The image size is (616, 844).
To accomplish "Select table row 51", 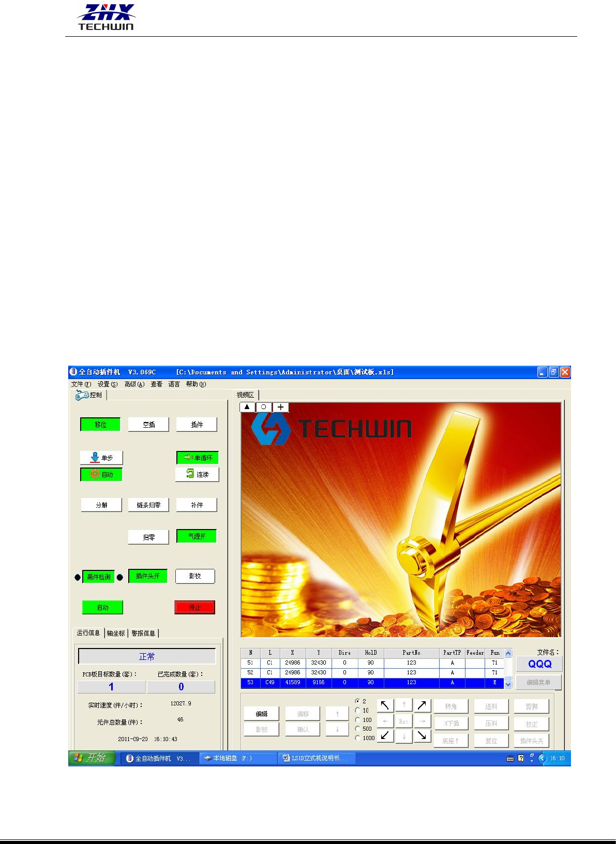I will pyautogui.click(x=372, y=662).
